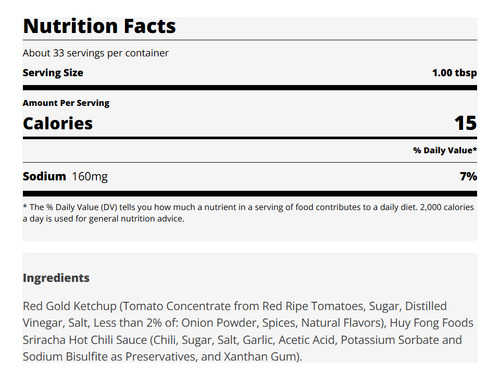Click the 7% sodium daily value
The height and width of the screenshot is (380, 500).
click(468, 176)
